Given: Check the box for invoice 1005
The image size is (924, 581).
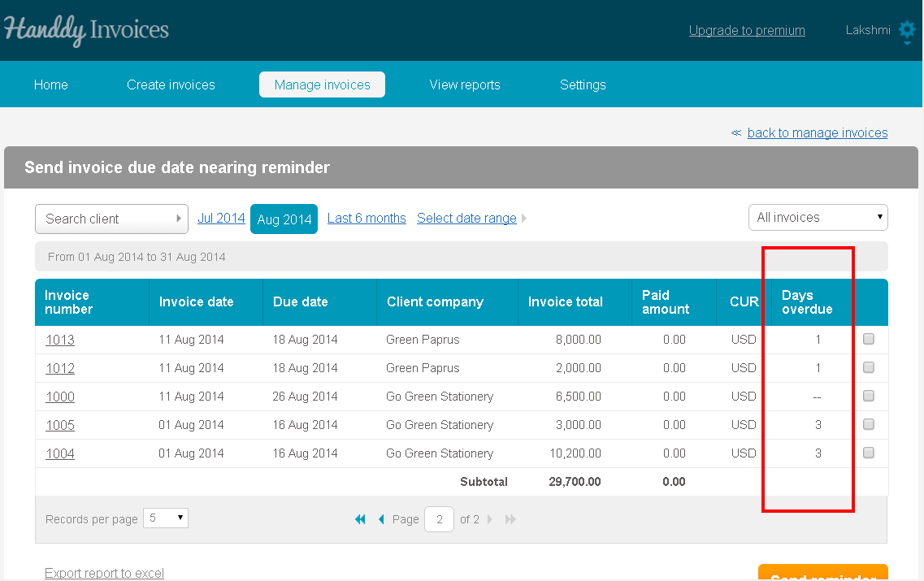Looking at the screenshot, I should (869, 424).
